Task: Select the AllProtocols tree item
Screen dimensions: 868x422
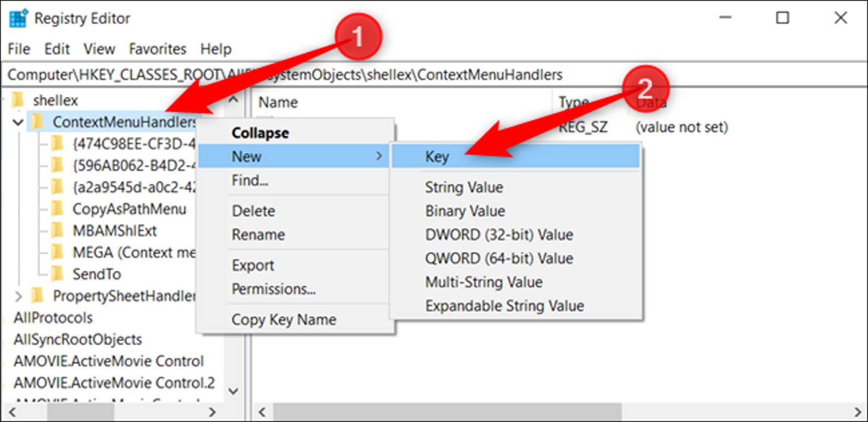Action: pos(53,318)
